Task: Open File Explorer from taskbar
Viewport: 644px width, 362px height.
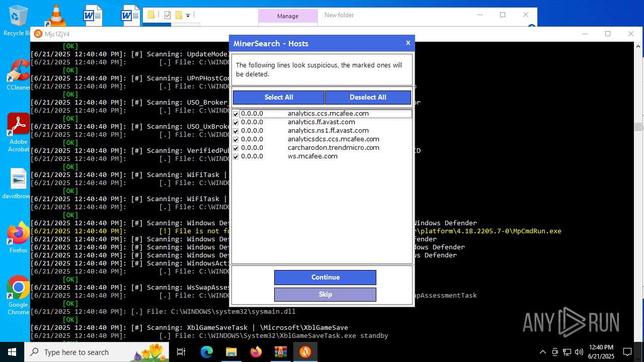Action: click(231, 352)
